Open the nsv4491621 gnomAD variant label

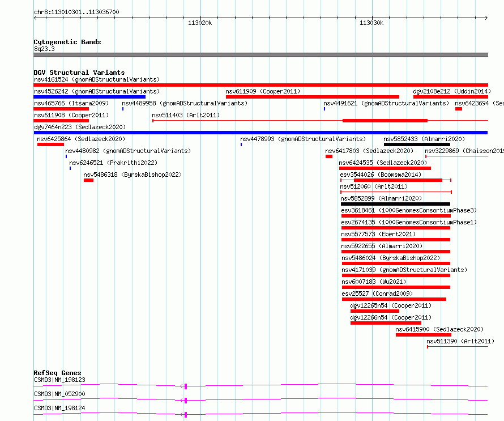pos(386,103)
